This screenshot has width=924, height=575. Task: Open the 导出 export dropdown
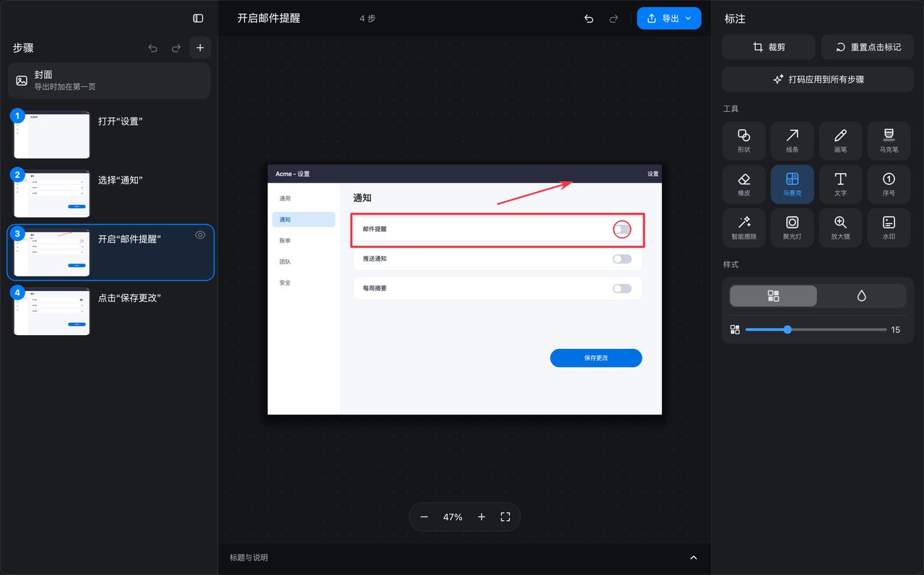coord(669,18)
